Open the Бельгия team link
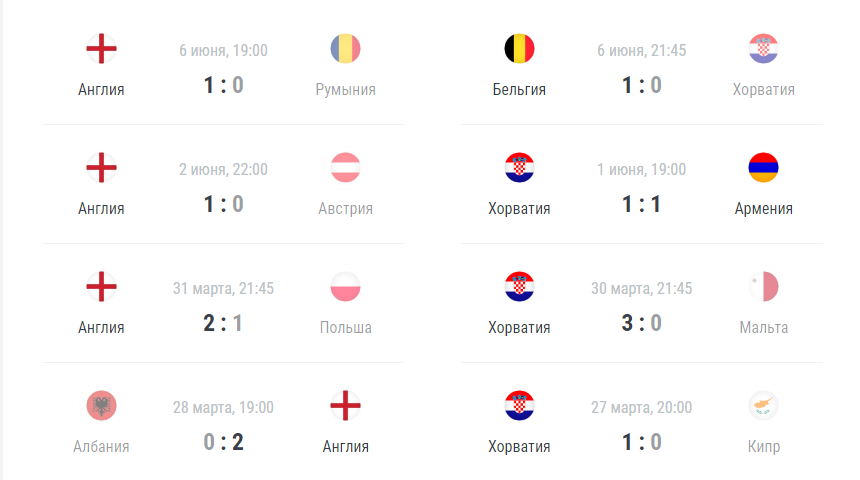This screenshot has width=860, height=480. coord(519,89)
